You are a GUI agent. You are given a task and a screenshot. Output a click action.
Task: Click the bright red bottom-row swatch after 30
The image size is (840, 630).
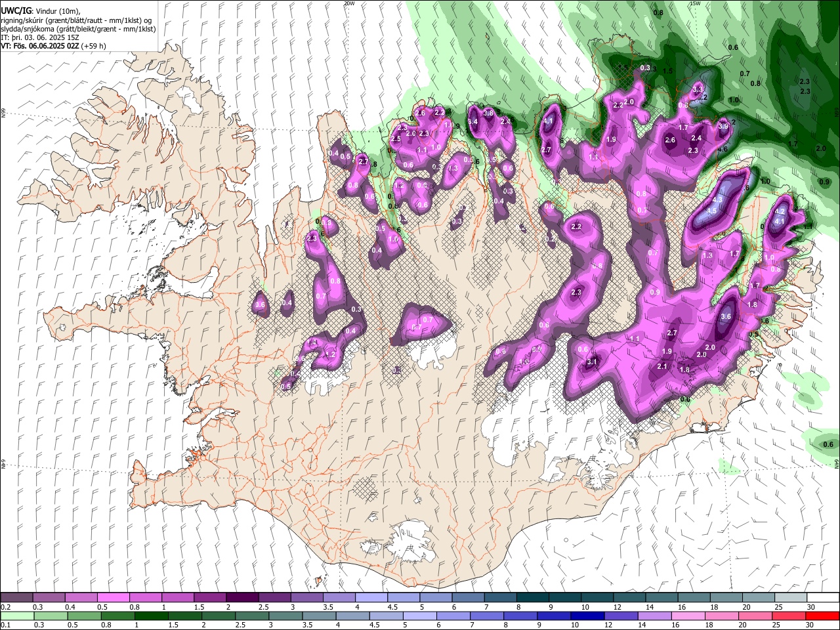coord(822,616)
